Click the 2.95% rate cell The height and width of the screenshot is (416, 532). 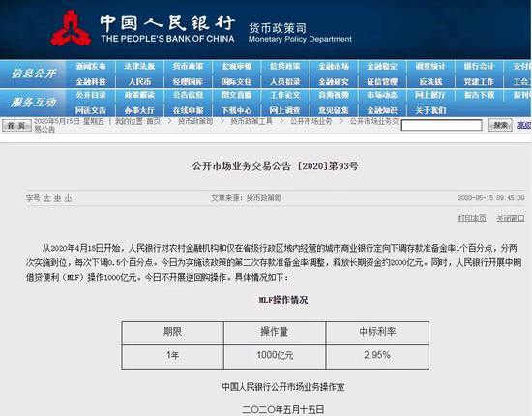[377, 357]
